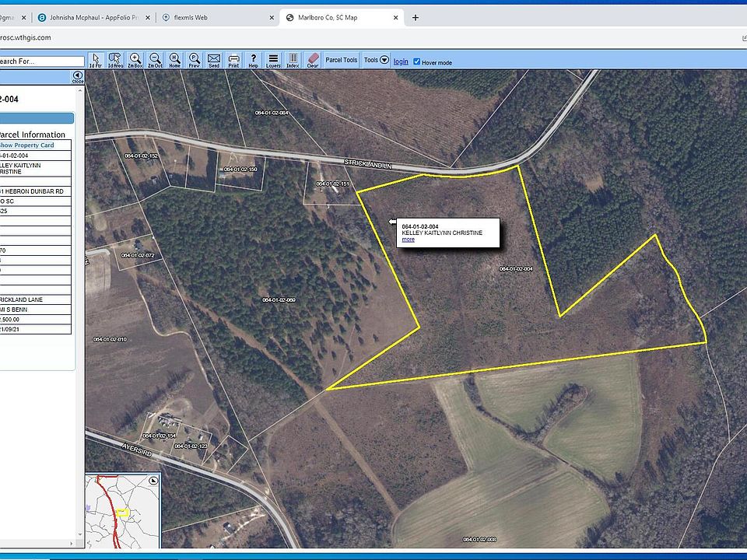Screen dimensions: 747x560
Task: Open 'more' link in parcel popup
Action: click(408, 240)
